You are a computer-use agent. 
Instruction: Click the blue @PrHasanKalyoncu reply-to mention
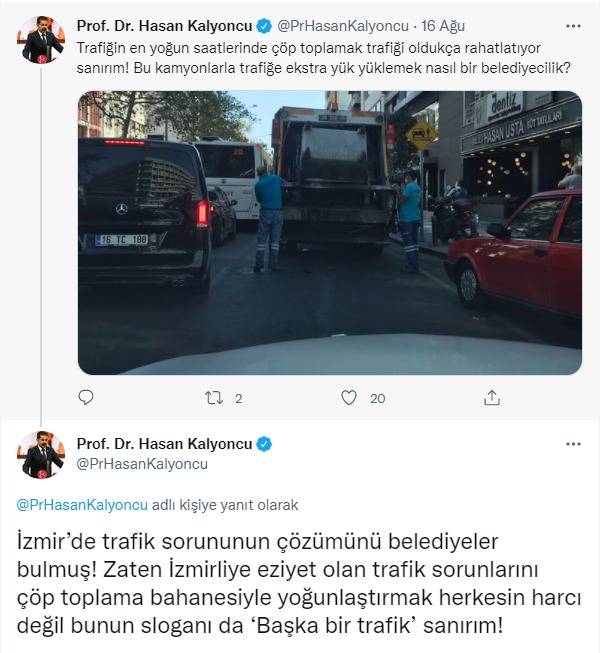point(82,505)
